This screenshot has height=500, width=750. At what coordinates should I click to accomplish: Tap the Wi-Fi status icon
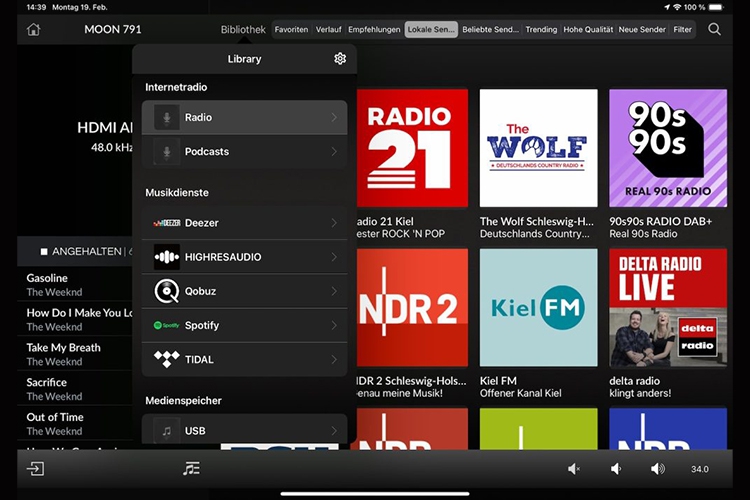tap(677, 7)
